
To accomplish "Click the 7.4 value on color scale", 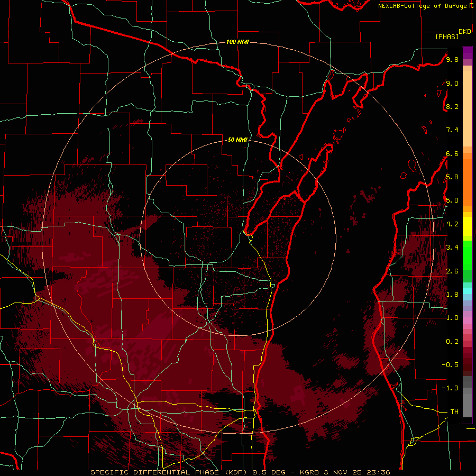I will click(452, 130).
